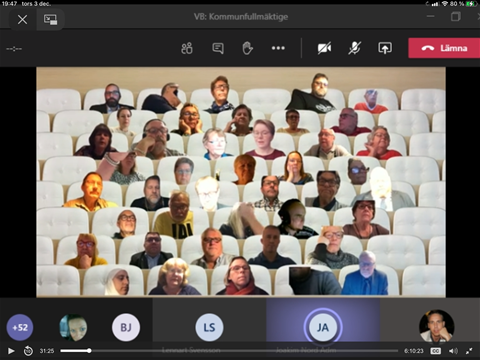Unmute the microphone

[x=355, y=48]
